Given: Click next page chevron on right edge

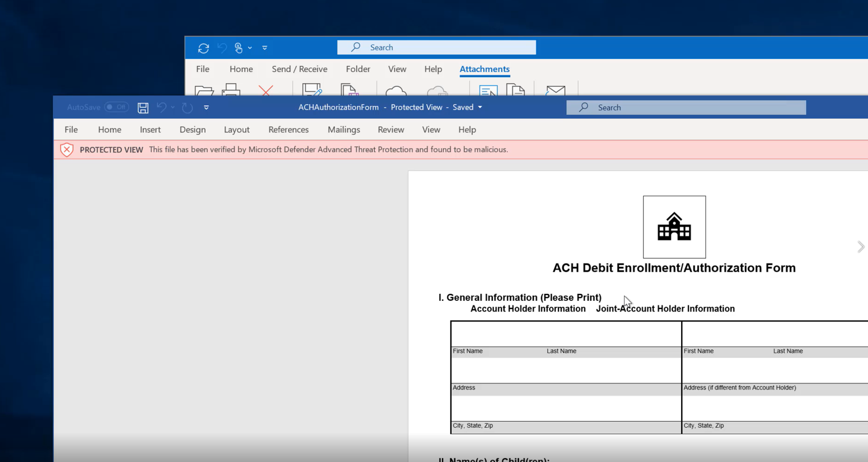Looking at the screenshot, I should tap(861, 247).
